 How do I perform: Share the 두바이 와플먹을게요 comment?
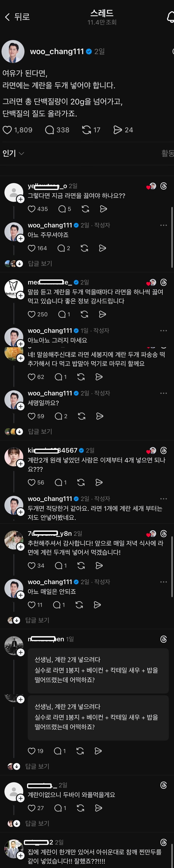point(99,808)
